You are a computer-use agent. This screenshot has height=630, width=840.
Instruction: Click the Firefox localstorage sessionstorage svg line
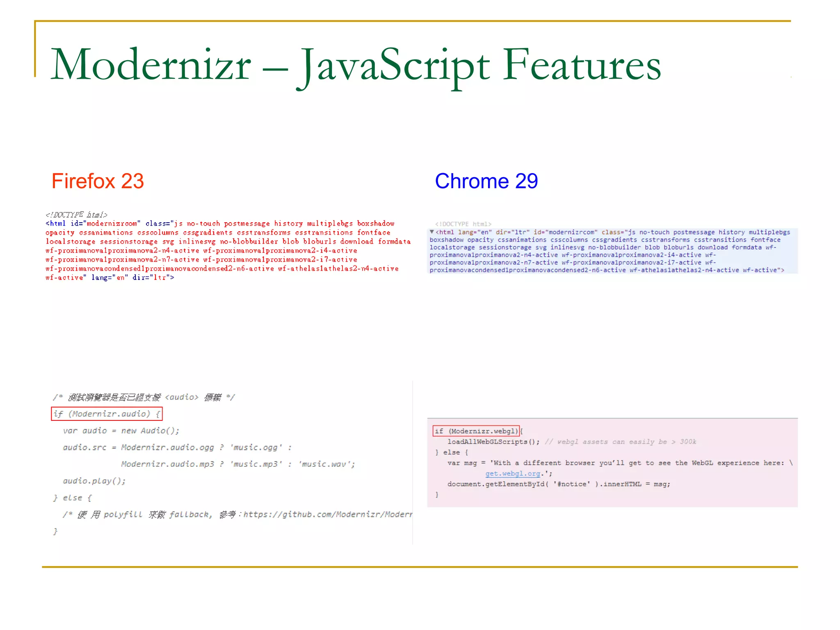pyautogui.click(x=228, y=242)
